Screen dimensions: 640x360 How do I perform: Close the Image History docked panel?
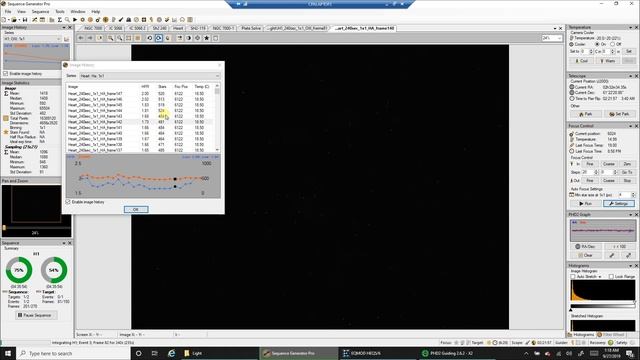tap(70, 27)
